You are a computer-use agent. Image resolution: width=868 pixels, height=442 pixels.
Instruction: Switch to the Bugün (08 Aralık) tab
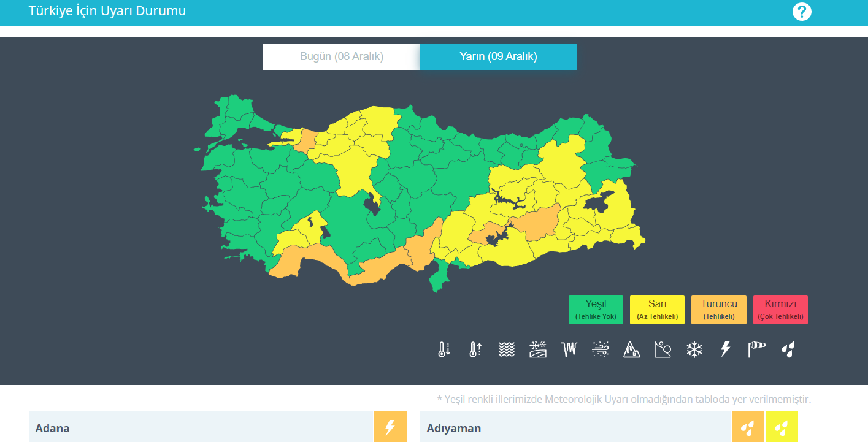pos(341,56)
